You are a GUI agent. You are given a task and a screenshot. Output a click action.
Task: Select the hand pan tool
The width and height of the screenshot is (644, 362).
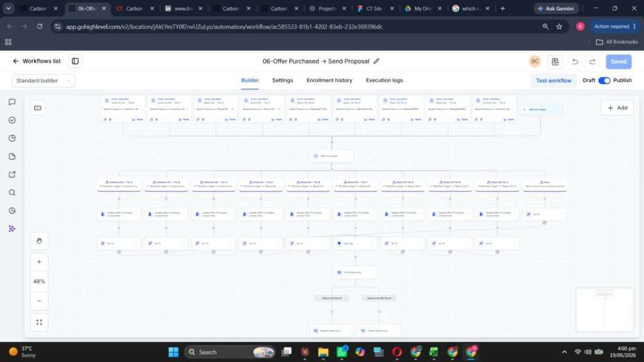tap(39, 241)
